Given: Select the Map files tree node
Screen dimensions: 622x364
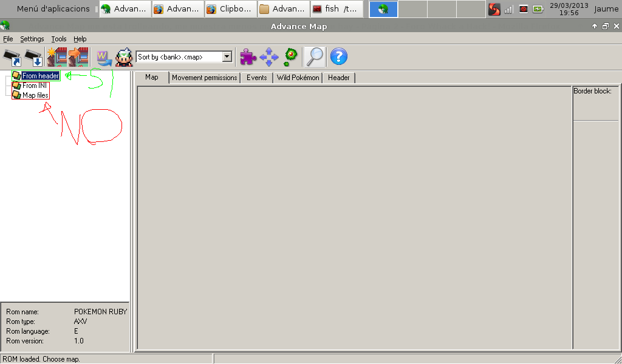Looking at the screenshot, I should pyautogui.click(x=35, y=95).
